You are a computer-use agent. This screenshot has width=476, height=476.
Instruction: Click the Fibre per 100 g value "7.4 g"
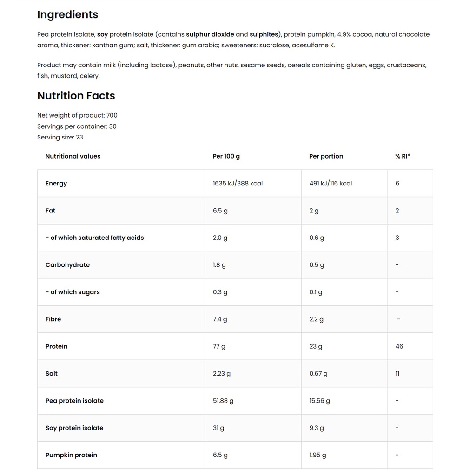pyautogui.click(x=220, y=319)
